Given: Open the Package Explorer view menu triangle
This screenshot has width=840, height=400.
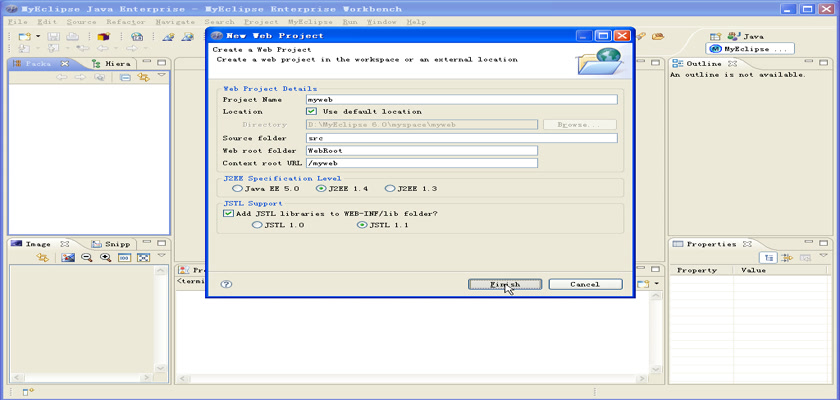Looking at the screenshot, I should (162, 76).
